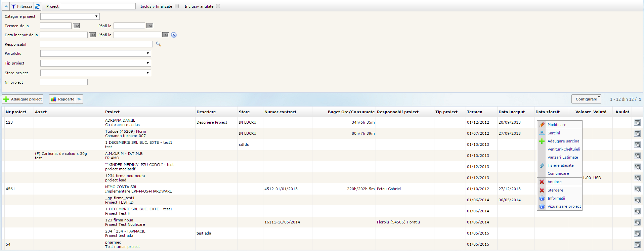
Task: Click the Adaugare proiect button
Action: tap(23, 99)
